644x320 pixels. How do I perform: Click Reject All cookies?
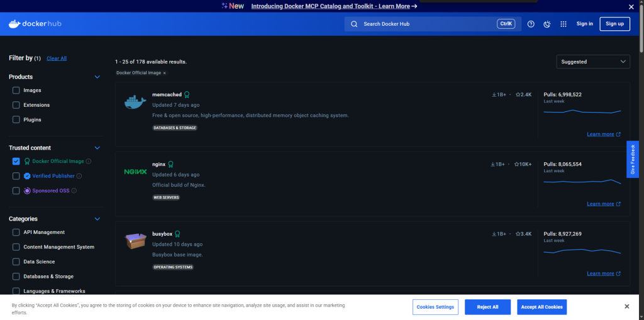[487, 307]
